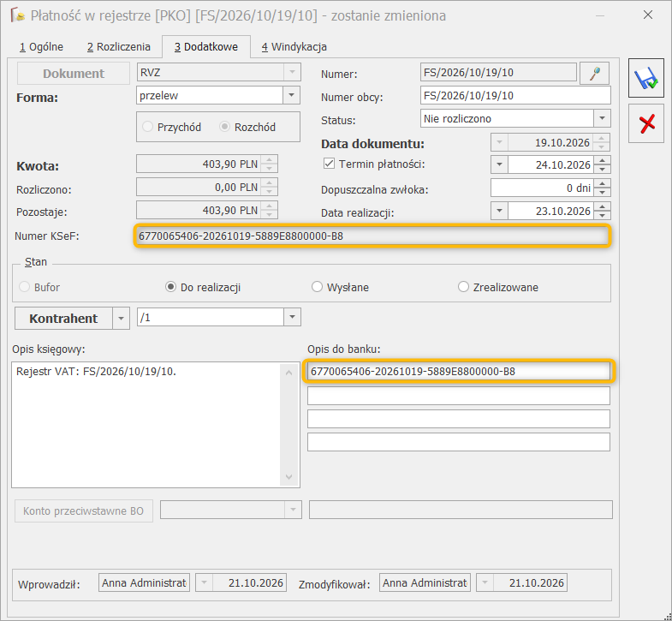The image size is (672, 621).
Task: Open the Wprowadził date dropdown
Action: [x=205, y=582]
